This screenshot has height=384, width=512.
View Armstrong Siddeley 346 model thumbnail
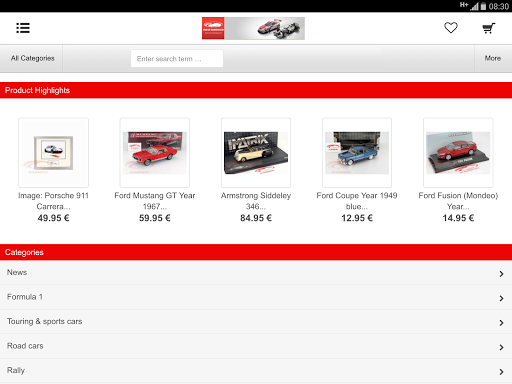pyautogui.click(x=256, y=152)
